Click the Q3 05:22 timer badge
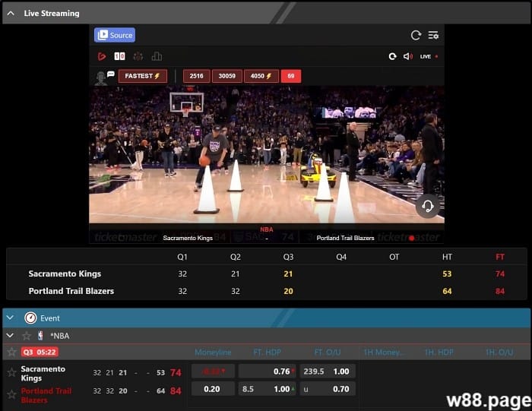The height and width of the screenshot is (411, 532). tap(40, 352)
